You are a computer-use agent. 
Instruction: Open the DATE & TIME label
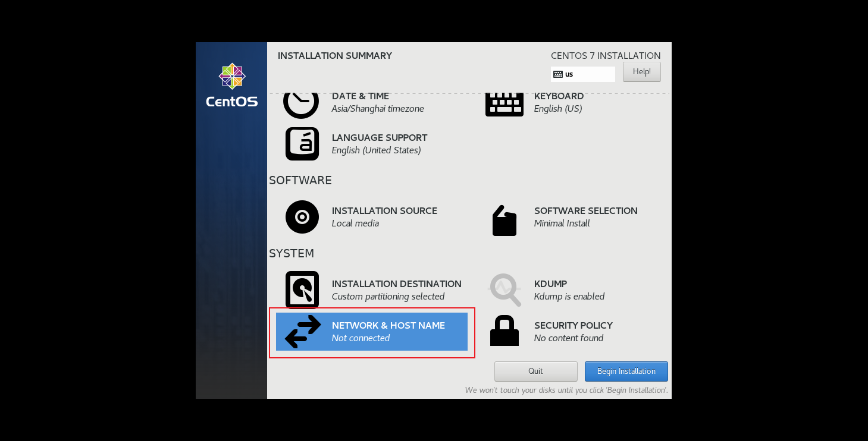(361, 96)
